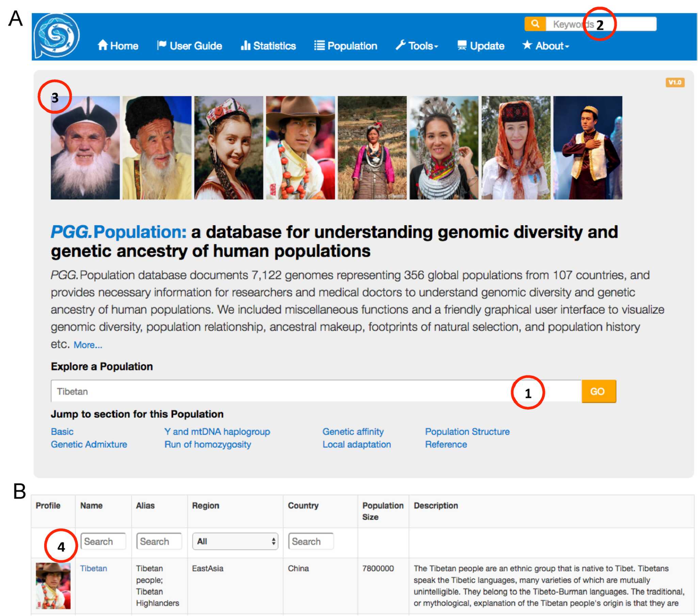Focus the Explore a Population input
The height and width of the screenshot is (616, 698).
click(273, 391)
